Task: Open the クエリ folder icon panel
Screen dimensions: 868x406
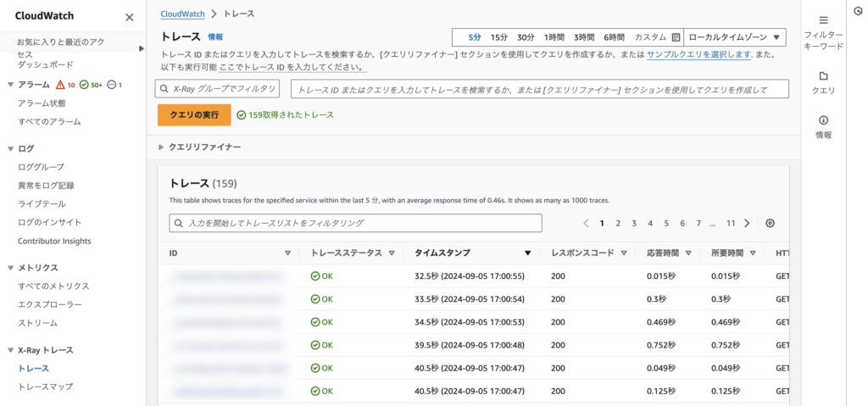Action: (823, 76)
